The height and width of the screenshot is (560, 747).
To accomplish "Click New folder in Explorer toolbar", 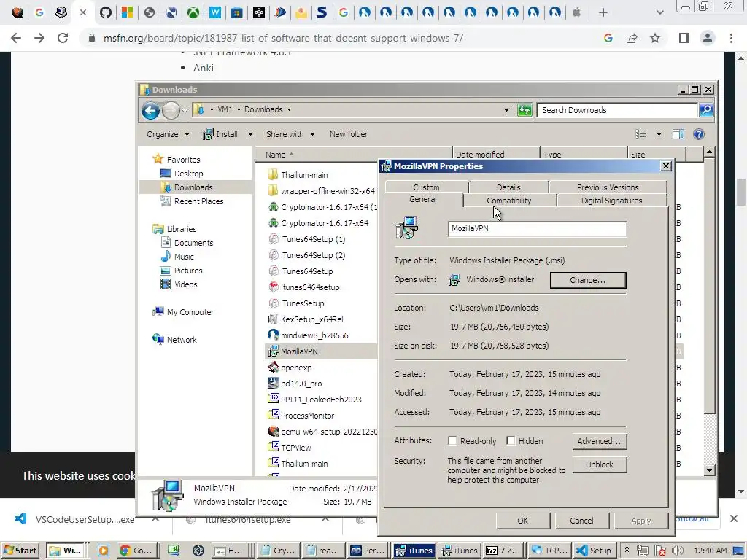I will 349,134.
